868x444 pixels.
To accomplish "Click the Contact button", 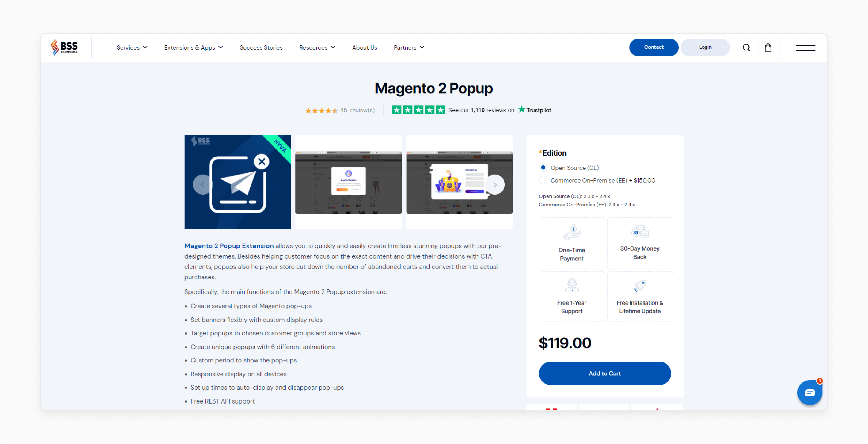I will coord(654,47).
